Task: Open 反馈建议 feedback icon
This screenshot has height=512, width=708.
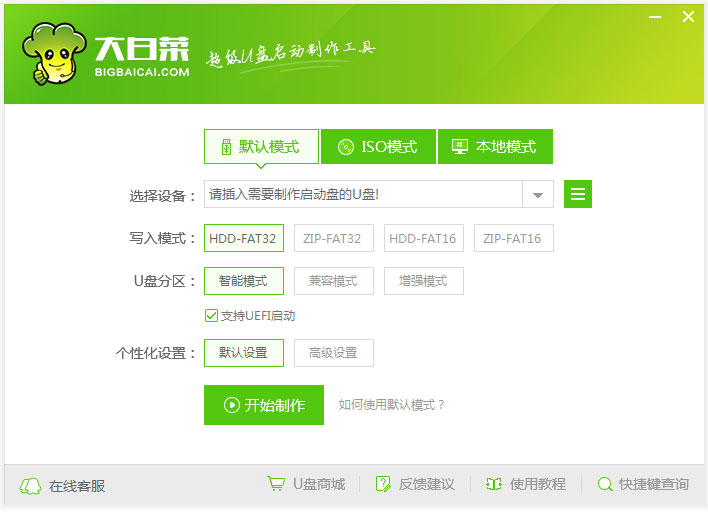Action: click(382, 484)
